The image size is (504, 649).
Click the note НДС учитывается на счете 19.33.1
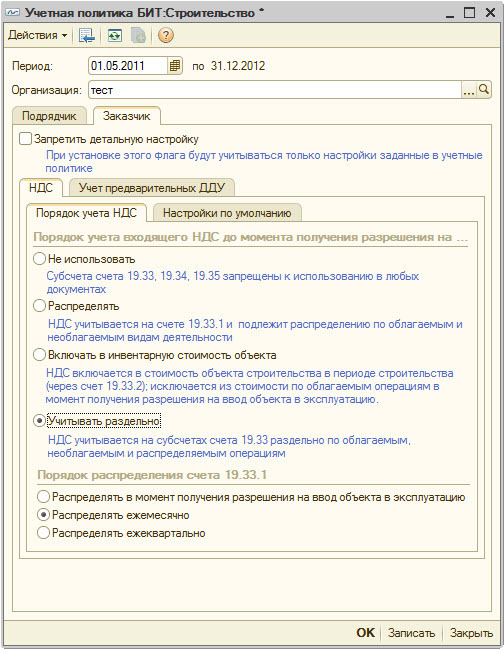point(255,330)
